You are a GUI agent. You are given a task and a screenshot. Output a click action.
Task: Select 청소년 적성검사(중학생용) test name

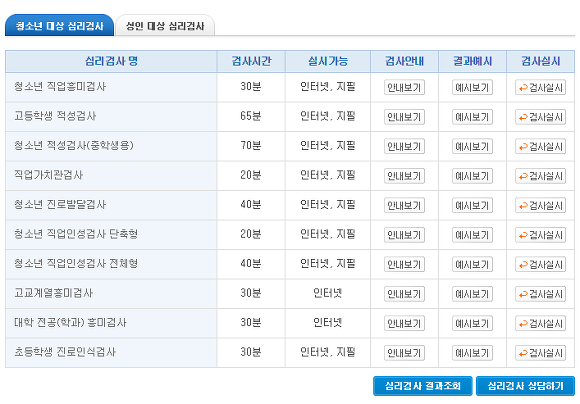[74, 145]
